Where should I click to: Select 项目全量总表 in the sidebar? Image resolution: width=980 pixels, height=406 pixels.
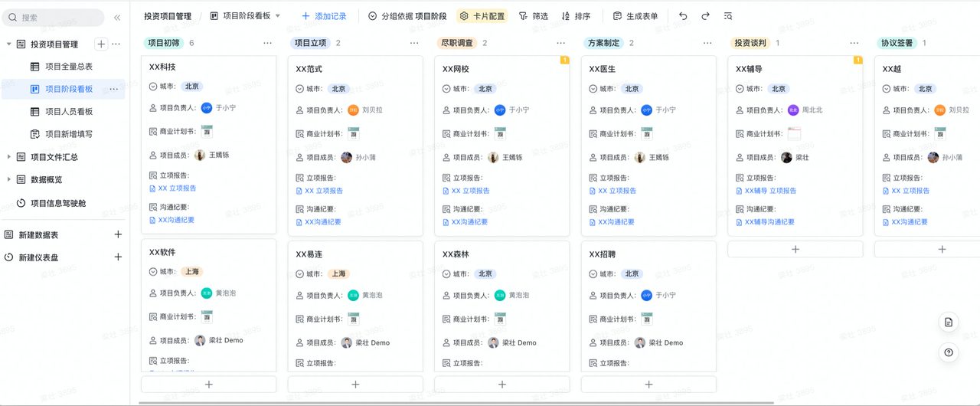pos(69,67)
